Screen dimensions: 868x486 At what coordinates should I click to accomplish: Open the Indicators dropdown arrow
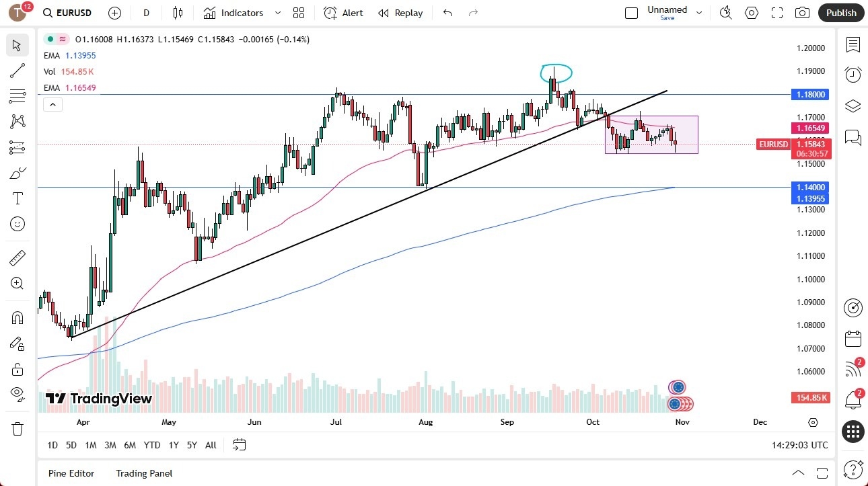(x=277, y=13)
